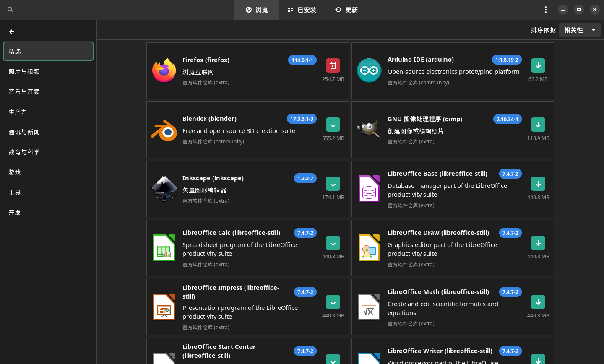Click Arduino's 62.2 MB size label
Image resolution: width=604 pixels, height=364 pixels.
[538, 79]
